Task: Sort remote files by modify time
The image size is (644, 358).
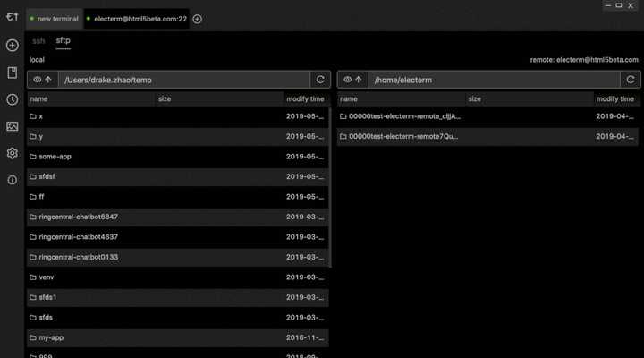Action: click(x=615, y=99)
